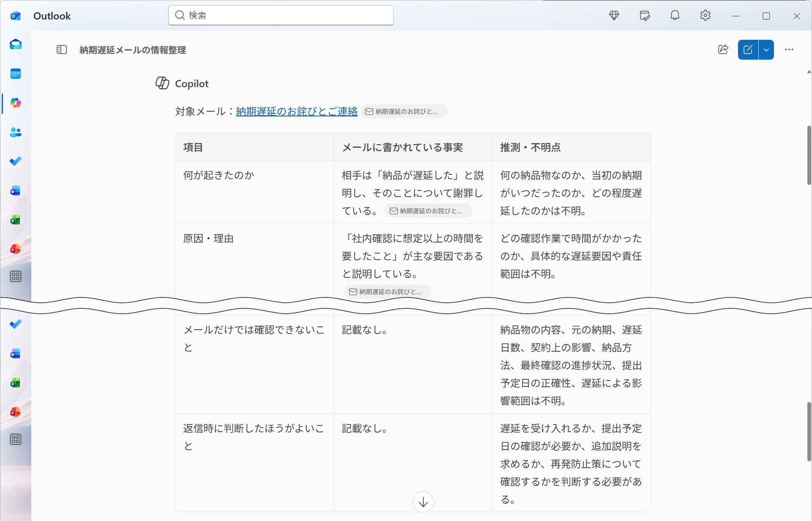Click the 「社内確認に想定以上の時間を text cell
Viewport: 812px width, 521px height.
pyautogui.click(x=413, y=261)
